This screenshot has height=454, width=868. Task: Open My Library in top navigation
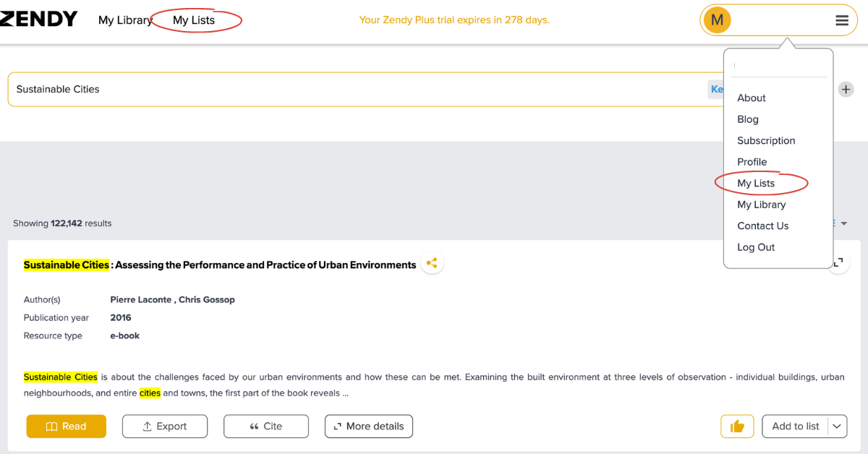point(125,20)
